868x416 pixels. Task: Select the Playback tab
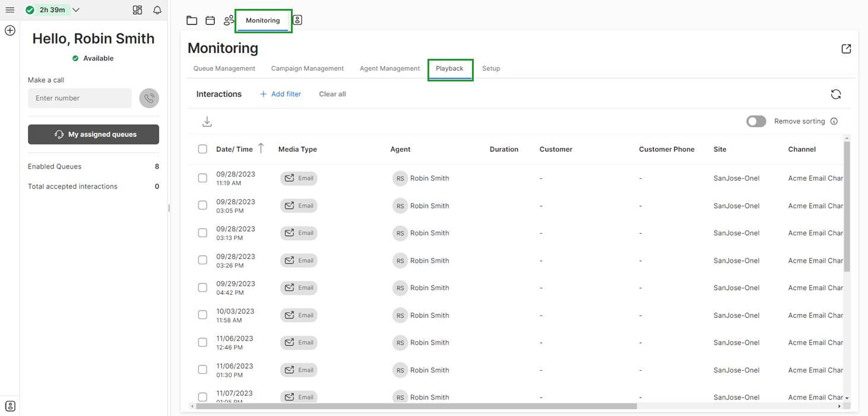point(449,69)
